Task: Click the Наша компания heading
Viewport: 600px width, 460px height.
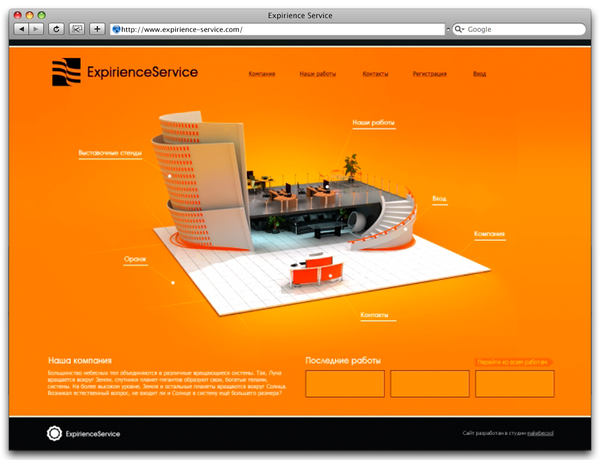Action: tap(80, 360)
